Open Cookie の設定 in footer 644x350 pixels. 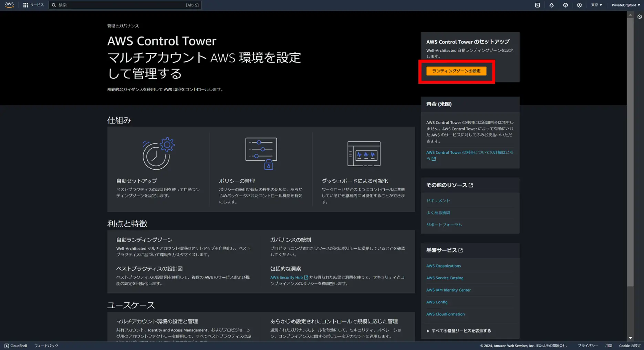[630, 346]
